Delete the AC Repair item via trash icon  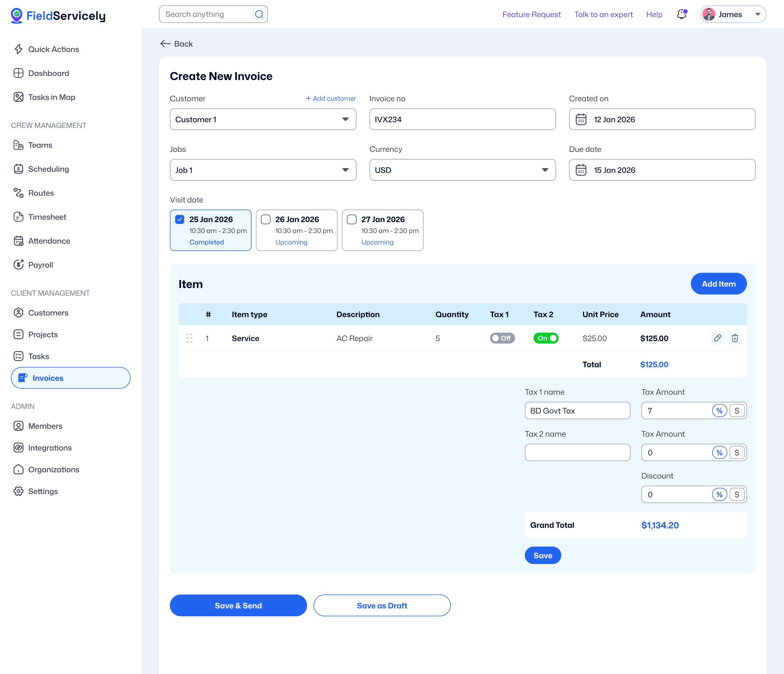tap(735, 338)
